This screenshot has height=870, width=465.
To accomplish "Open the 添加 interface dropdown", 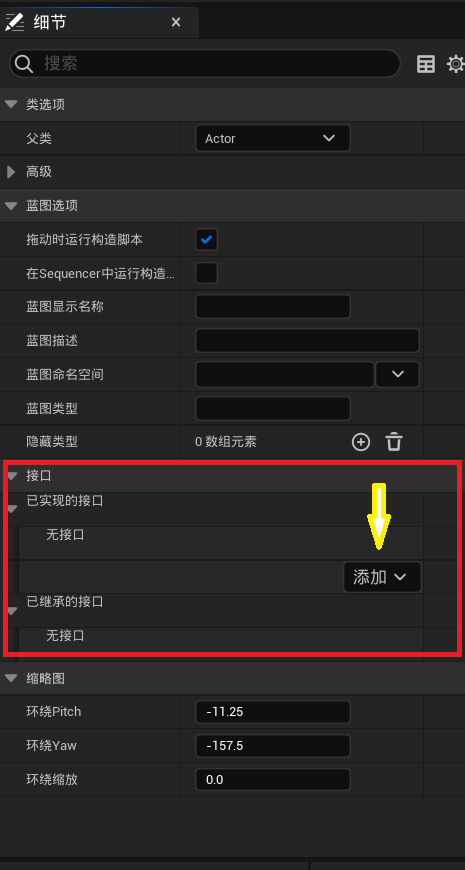I will click(382, 577).
